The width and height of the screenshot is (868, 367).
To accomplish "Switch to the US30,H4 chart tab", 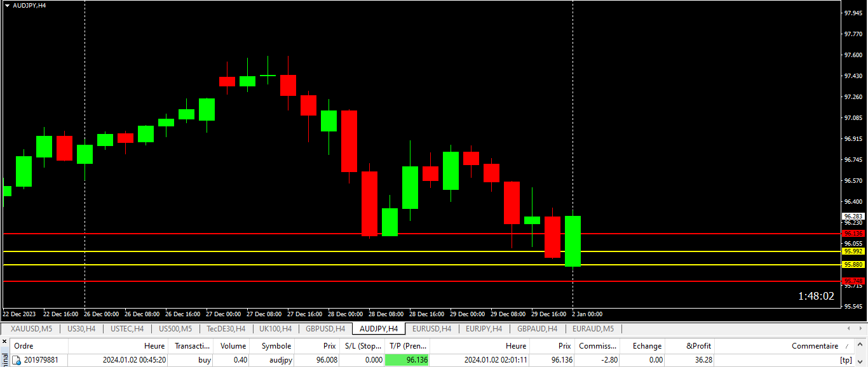I will click(81, 328).
